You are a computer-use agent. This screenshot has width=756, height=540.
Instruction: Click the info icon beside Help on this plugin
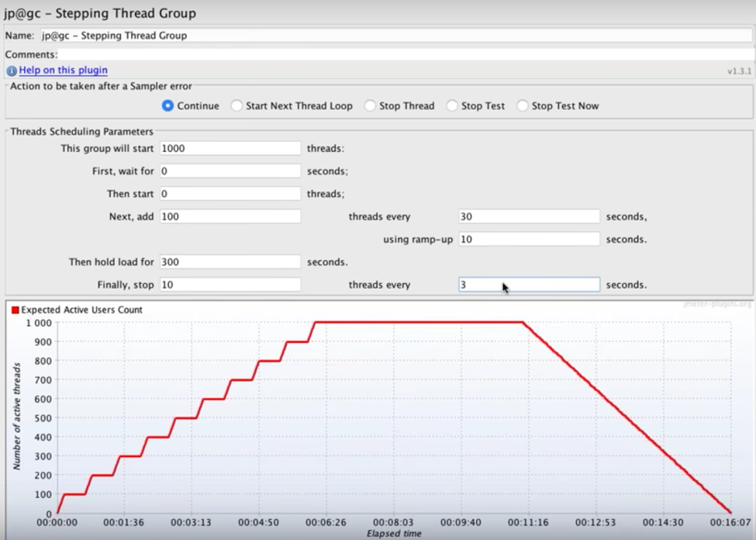(x=11, y=70)
